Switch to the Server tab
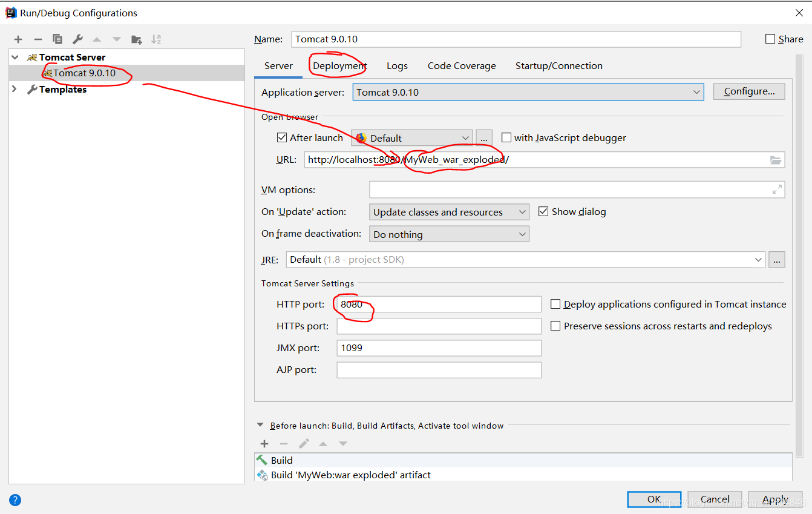 278,66
